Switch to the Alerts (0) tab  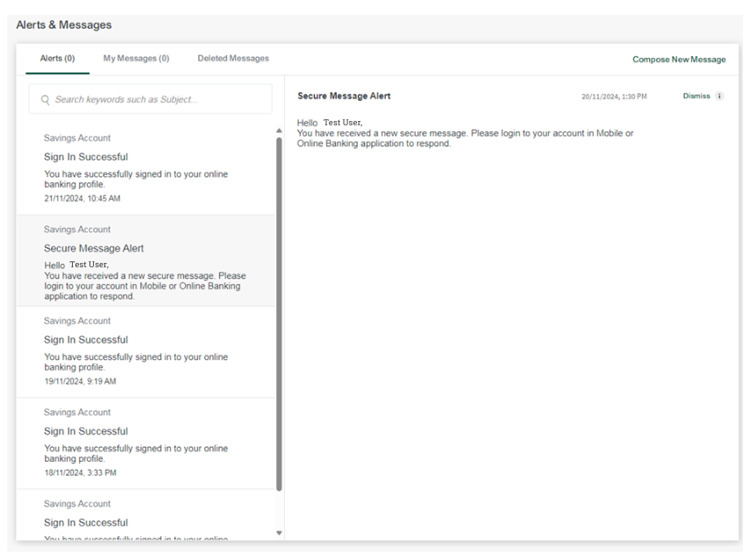58,59
